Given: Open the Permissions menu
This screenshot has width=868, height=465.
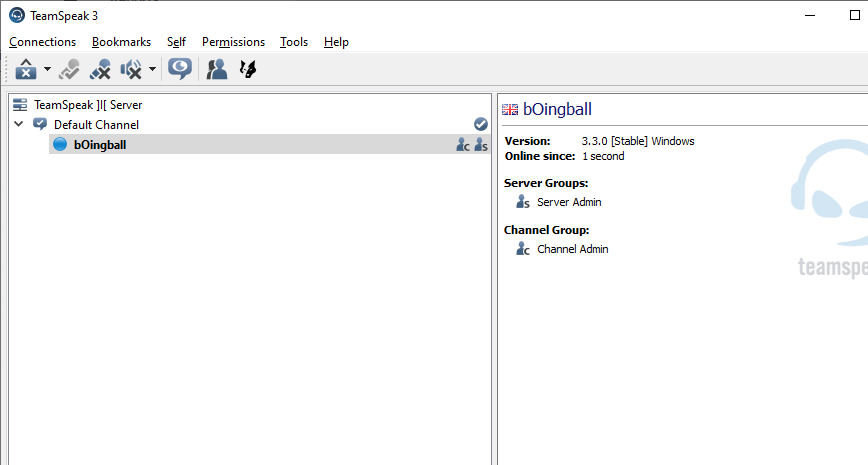Looking at the screenshot, I should pos(233,42).
